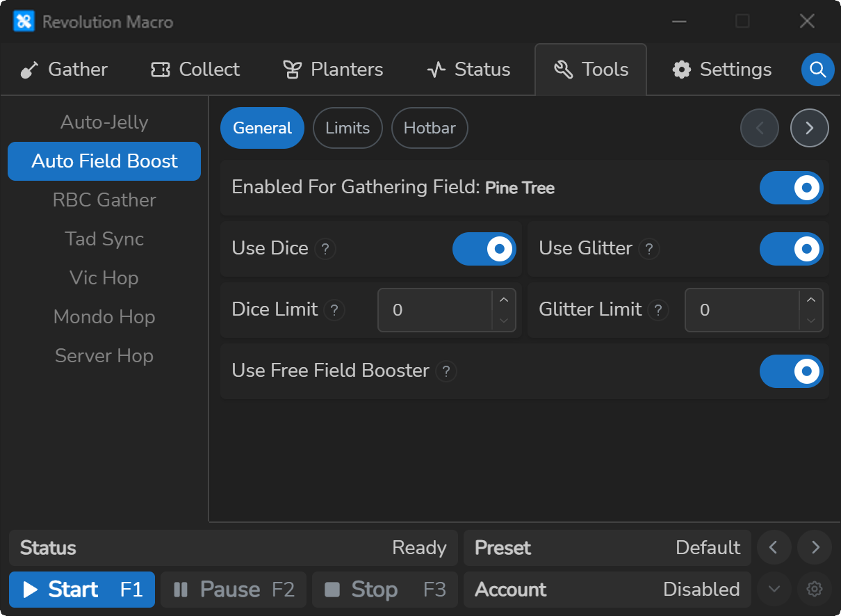Viewport: 841px width, 616px height.
Task: Switch to the Status tab
Action: coord(469,70)
